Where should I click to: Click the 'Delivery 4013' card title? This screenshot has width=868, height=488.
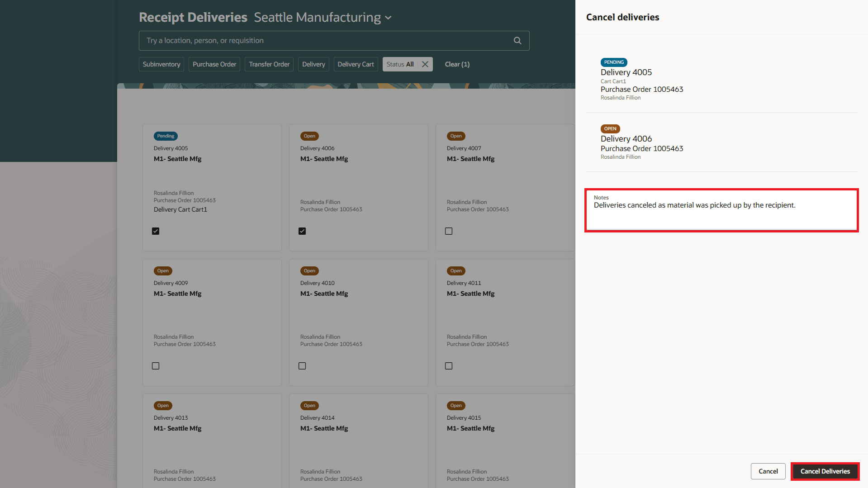pyautogui.click(x=171, y=418)
